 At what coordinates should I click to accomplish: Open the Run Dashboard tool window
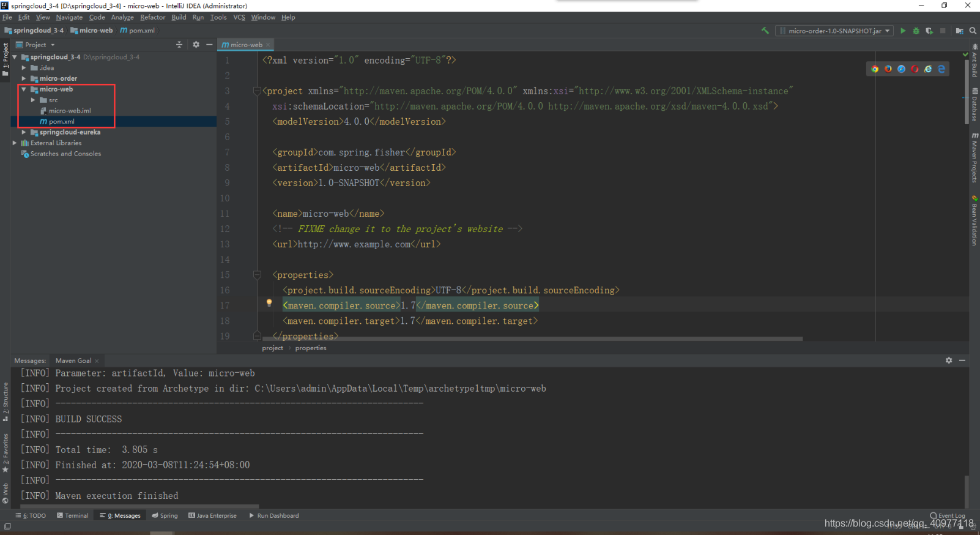click(273, 515)
